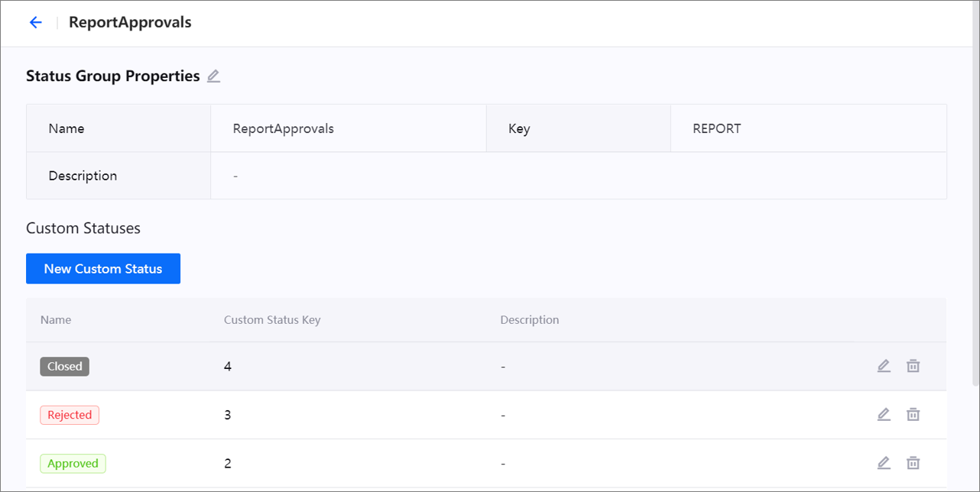Select the Approved status badge
Screen dimensions: 980x492
coord(73,464)
